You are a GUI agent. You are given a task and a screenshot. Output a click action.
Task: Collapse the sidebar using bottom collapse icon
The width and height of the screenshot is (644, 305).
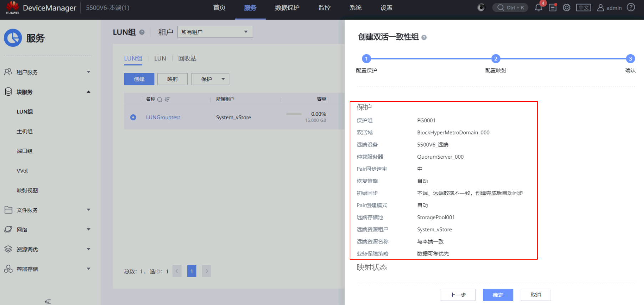tap(47, 301)
